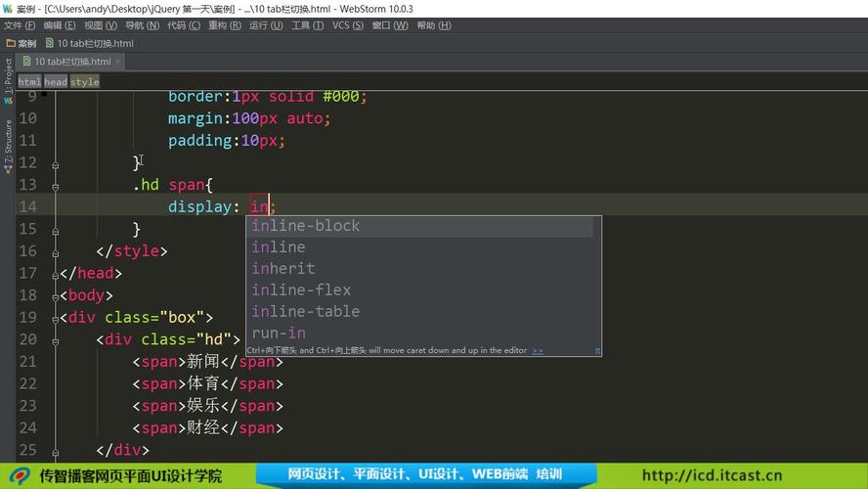Click the >> link in completion hint
868x489 pixels.
[538, 350]
